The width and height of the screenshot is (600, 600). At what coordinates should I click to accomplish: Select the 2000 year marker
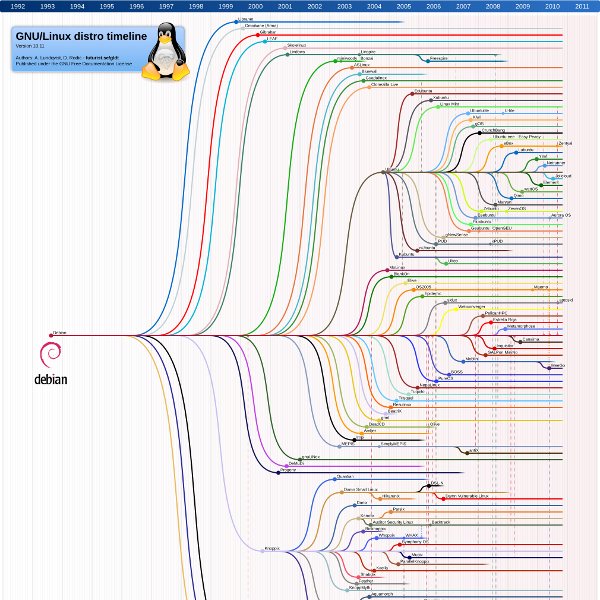pyautogui.click(x=255, y=6)
